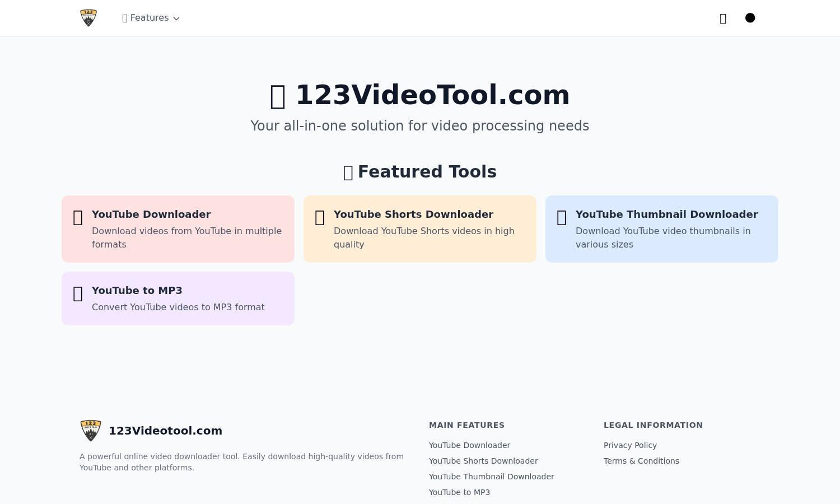
Task: Click the icon beside the 123VideoTool.com heading
Action: [278, 96]
